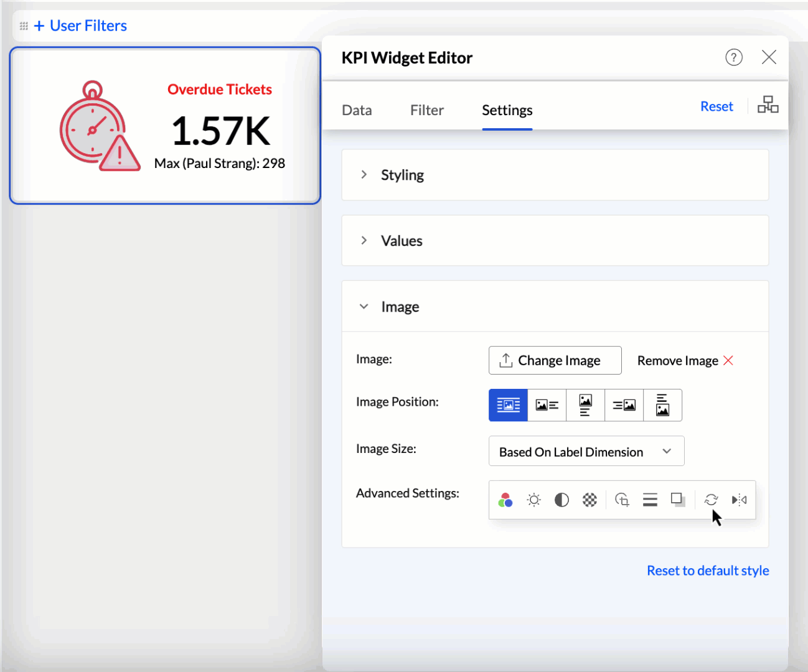The width and height of the screenshot is (808, 672).
Task: Click the contrast half-circle icon
Action: tap(561, 500)
